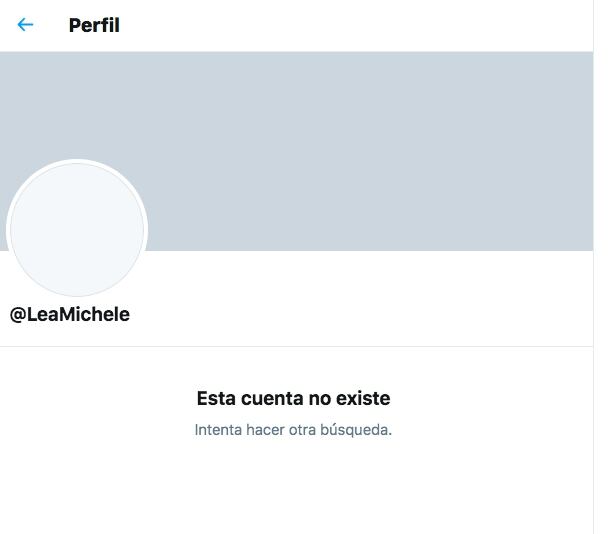Click the "Esta cuenta no existe" heading
The image size is (616, 534).
(x=293, y=398)
